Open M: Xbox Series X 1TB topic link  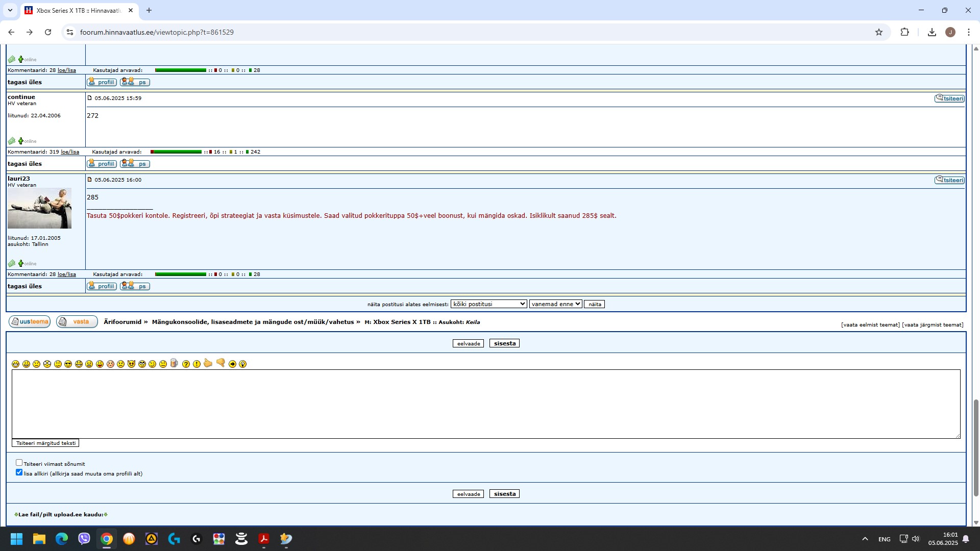398,322
